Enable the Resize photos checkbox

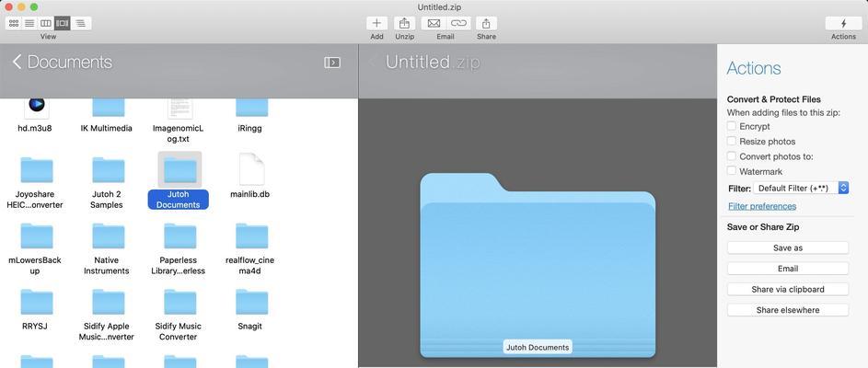732,141
